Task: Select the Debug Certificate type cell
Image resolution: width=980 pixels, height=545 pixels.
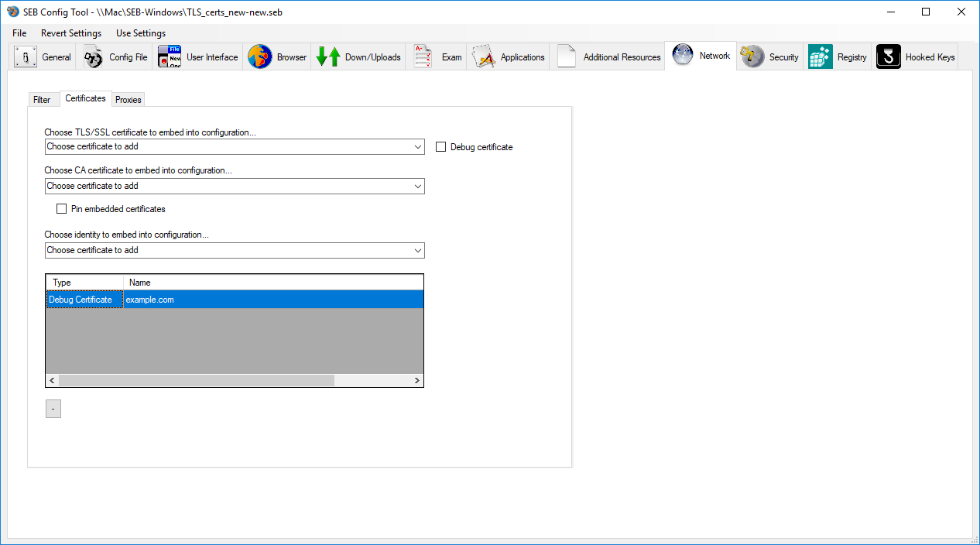Action: [x=84, y=300]
